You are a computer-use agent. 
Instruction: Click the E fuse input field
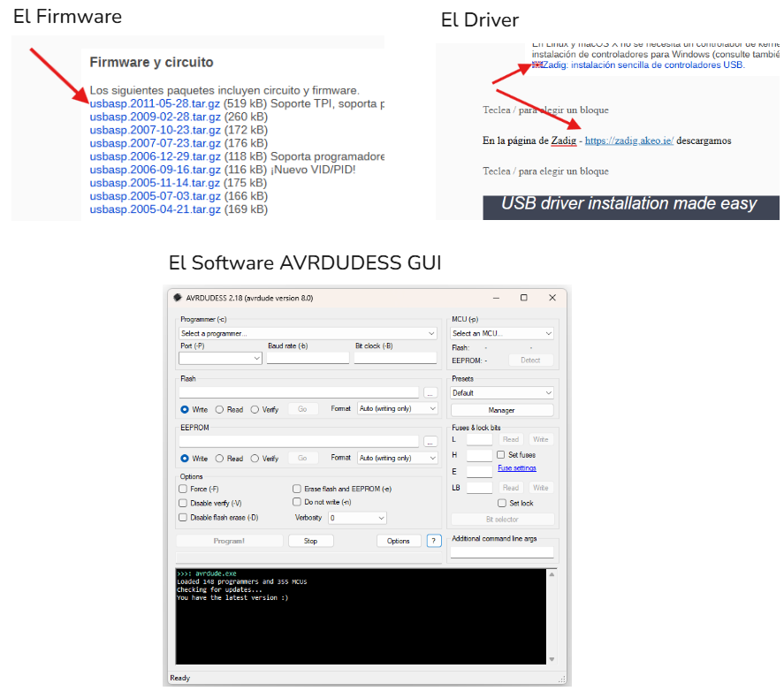pos(479,472)
